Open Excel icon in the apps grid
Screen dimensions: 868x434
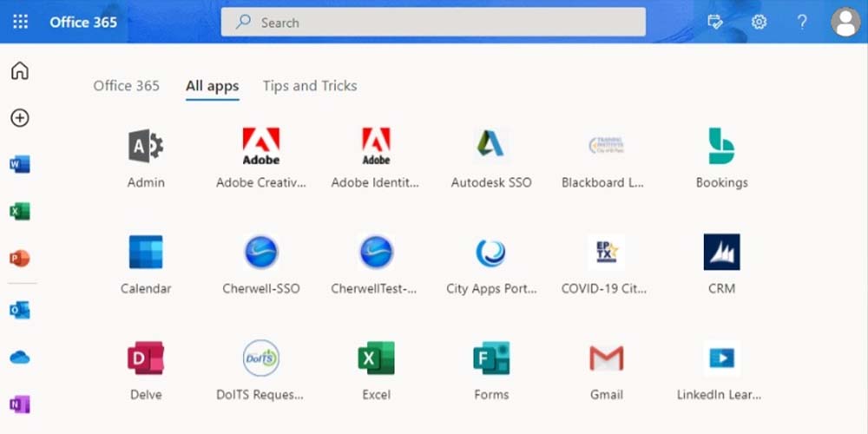(377, 358)
